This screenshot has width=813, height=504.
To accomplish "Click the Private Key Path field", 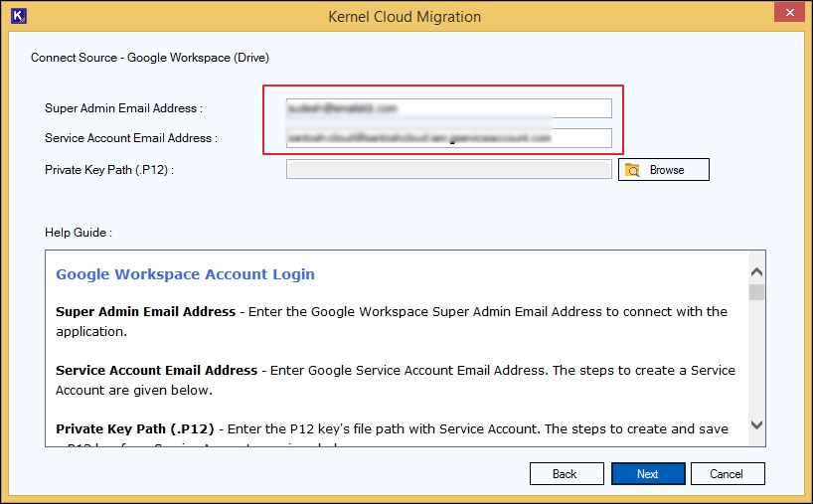I will (448, 169).
